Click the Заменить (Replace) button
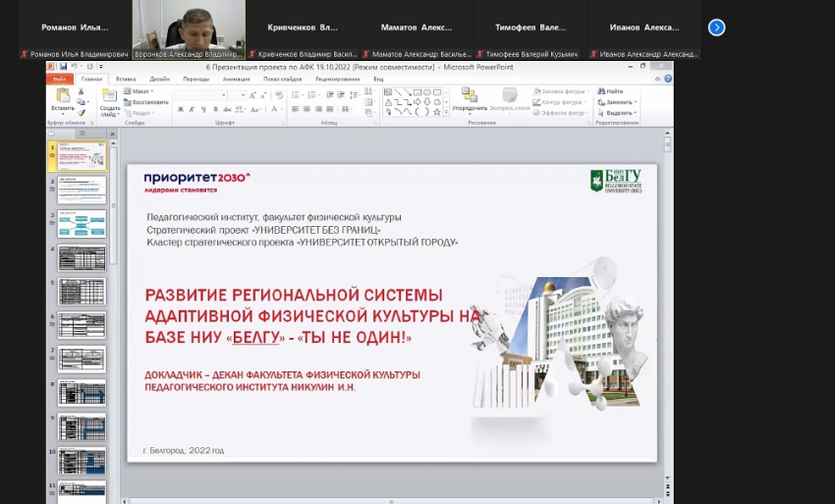The width and height of the screenshot is (835, 504). pos(619,102)
